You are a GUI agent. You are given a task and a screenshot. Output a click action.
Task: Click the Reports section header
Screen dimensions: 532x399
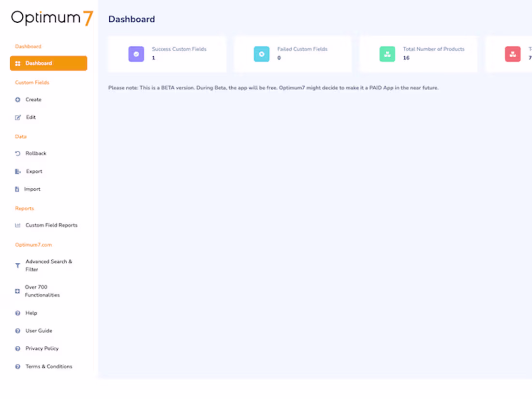25,209
